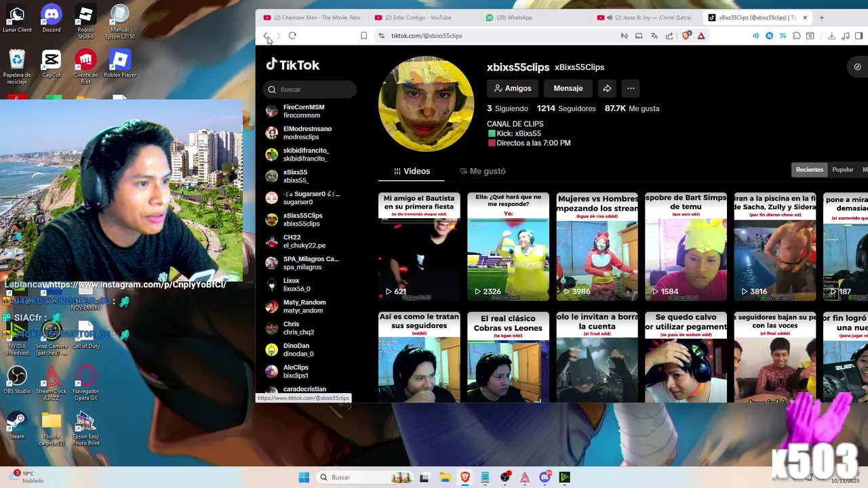Image resolution: width=868 pixels, height=488 pixels.
Task: Open the browser downloads icon
Action: [831, 36]
